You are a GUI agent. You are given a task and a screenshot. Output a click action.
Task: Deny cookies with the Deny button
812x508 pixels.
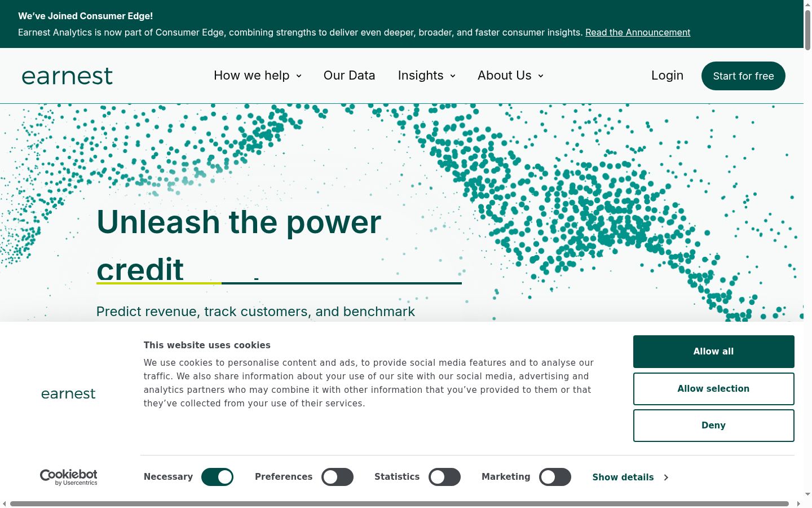coord(713,426)
